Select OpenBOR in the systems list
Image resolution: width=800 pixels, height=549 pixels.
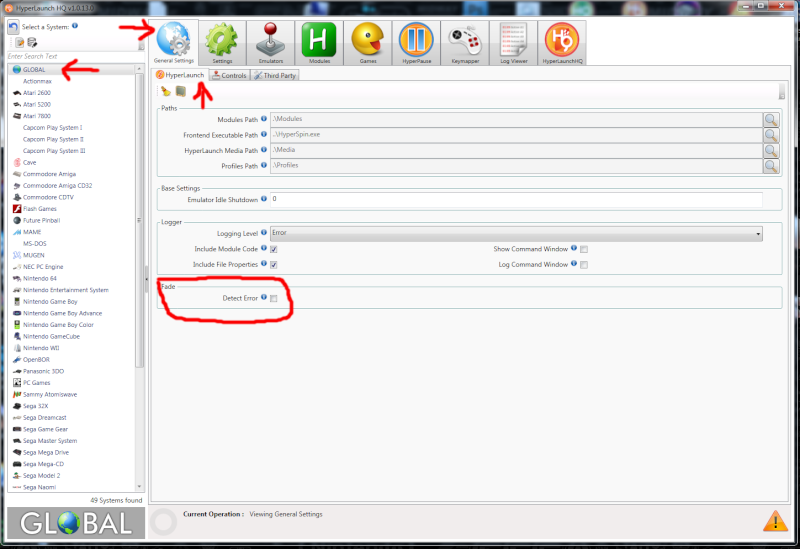71,360
